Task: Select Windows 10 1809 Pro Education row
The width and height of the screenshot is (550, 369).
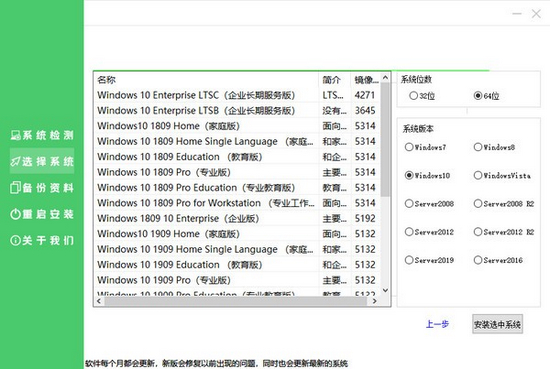Action: [x=237, y=188]
